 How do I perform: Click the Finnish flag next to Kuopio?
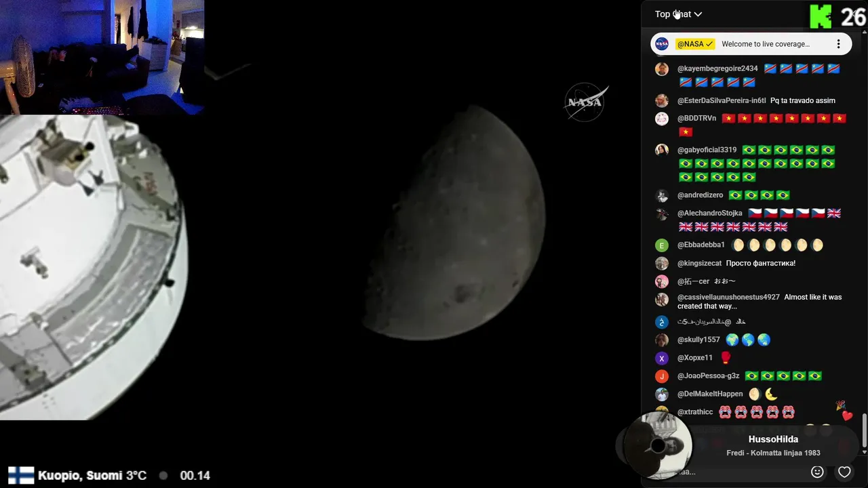(21, 475)
